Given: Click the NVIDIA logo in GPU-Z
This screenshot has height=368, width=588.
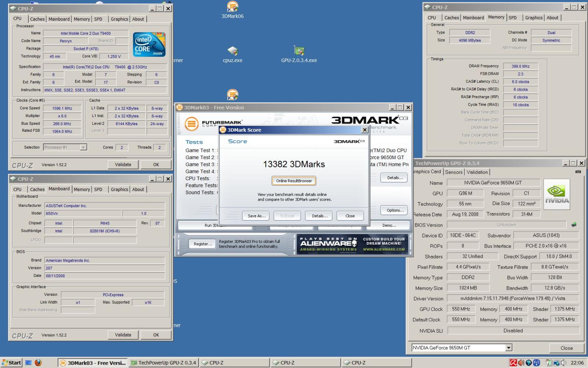Looking at the screenshot, I should (557, 194).
